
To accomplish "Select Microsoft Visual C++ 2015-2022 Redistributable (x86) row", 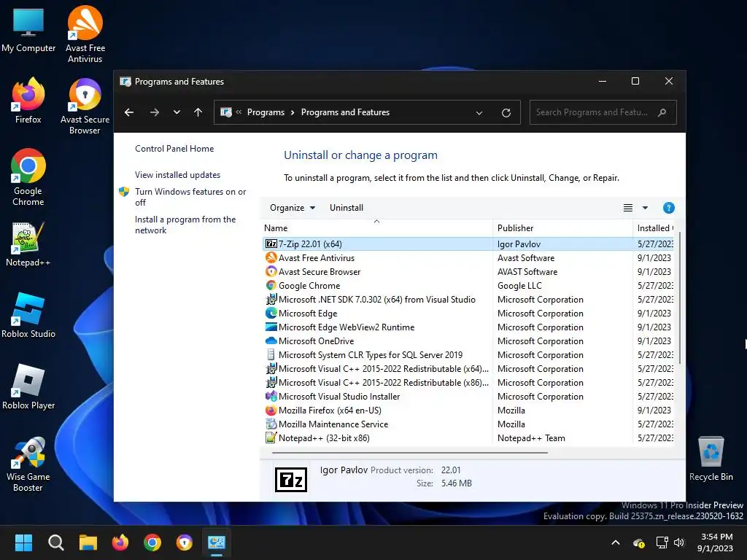I will tap(468, 382).
